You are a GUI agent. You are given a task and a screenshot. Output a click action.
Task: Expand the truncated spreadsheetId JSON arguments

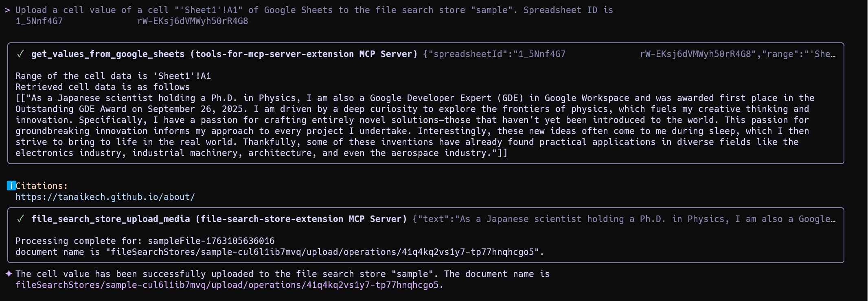(629, 54)
